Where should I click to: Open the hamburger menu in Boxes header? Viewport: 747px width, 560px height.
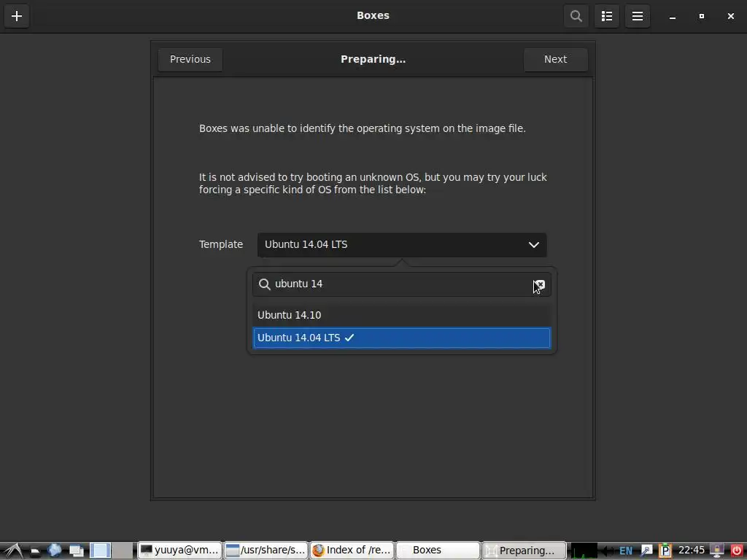[638, 16]
